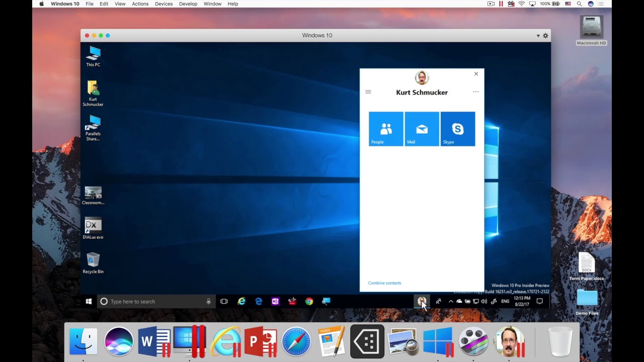Click the Type here to search box
Viewport: 644px width, 362px height.
(156, 301)
